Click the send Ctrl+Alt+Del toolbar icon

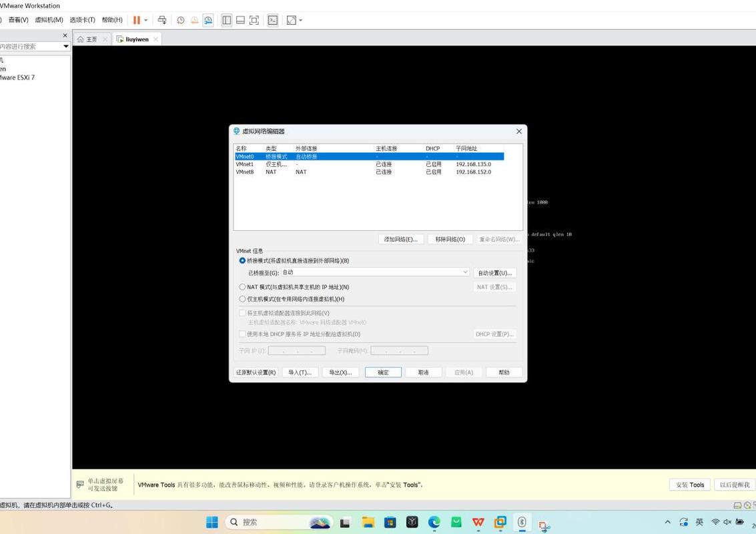(162, 20)
